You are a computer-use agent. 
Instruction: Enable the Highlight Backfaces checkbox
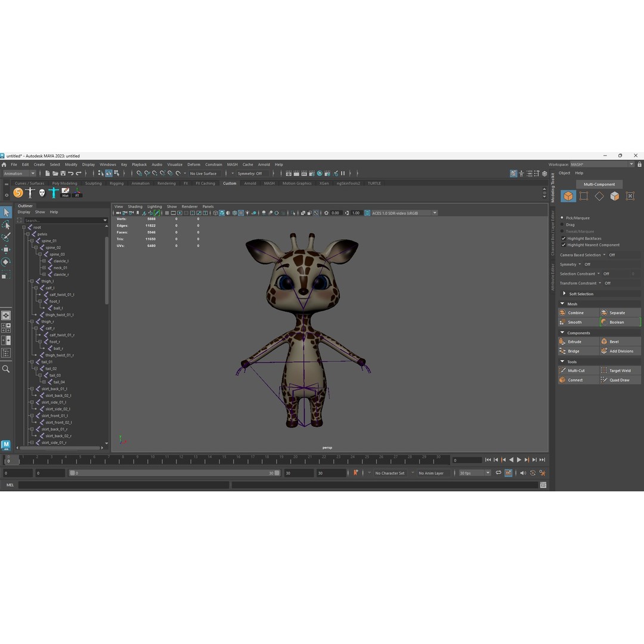563,238
